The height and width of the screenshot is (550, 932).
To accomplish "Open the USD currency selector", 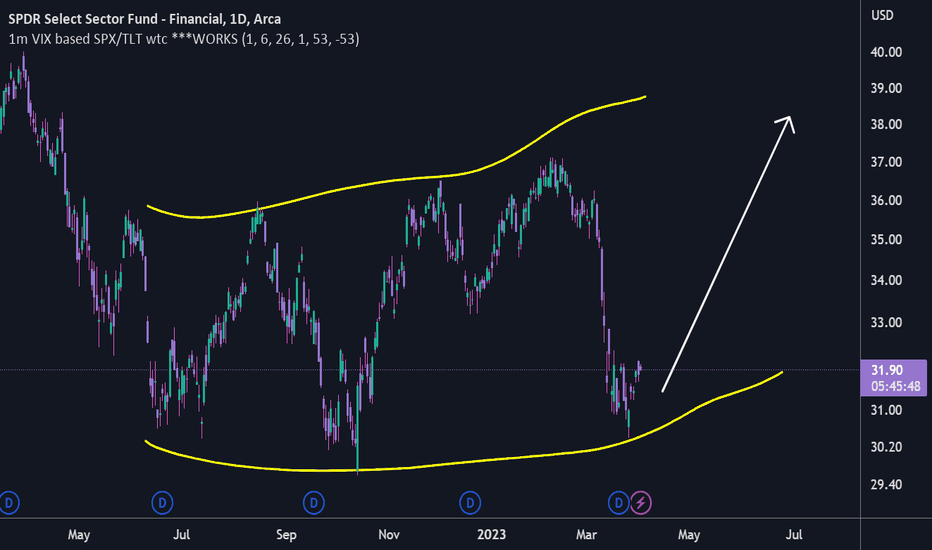I will coord(882,15).
